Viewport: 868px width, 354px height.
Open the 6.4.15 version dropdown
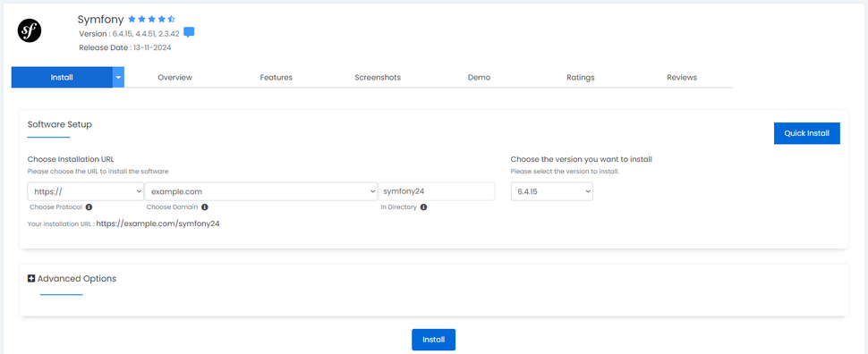click(x=552, y=191)
